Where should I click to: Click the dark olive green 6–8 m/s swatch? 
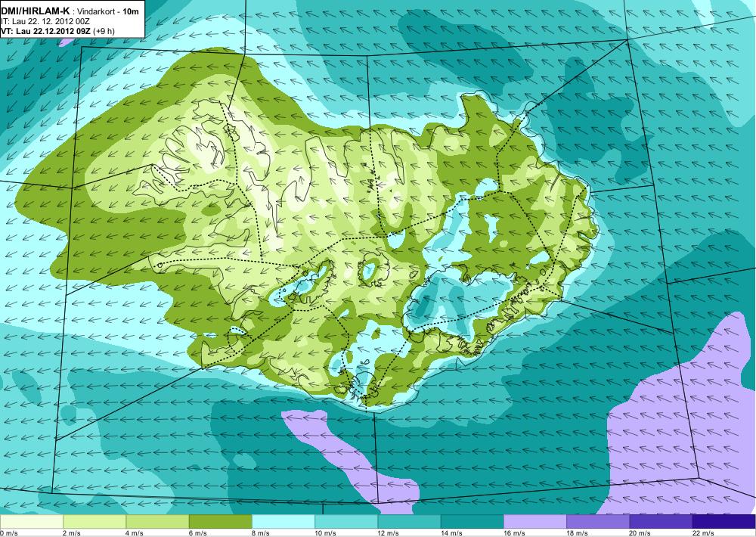point(220,522)
